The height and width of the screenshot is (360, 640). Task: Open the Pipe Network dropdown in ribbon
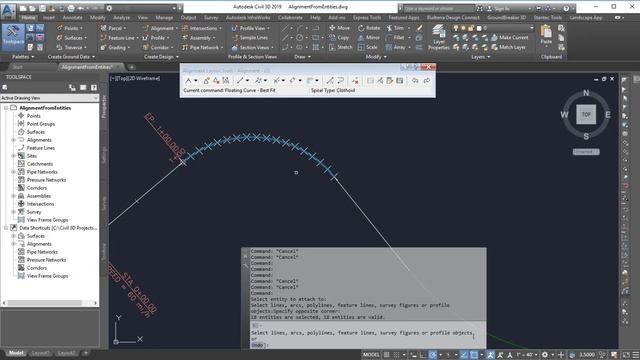pos(203,47)
